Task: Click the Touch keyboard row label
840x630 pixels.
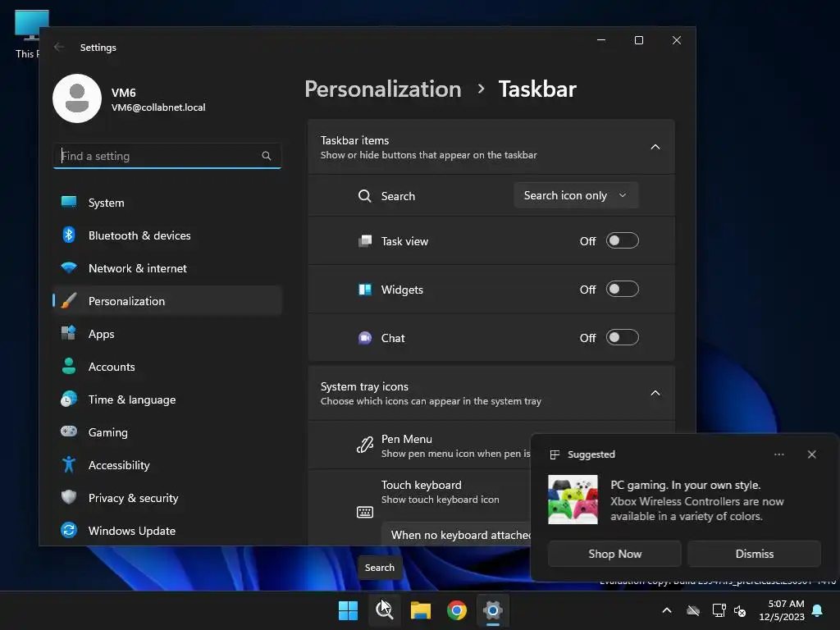Action: [421, 485]
